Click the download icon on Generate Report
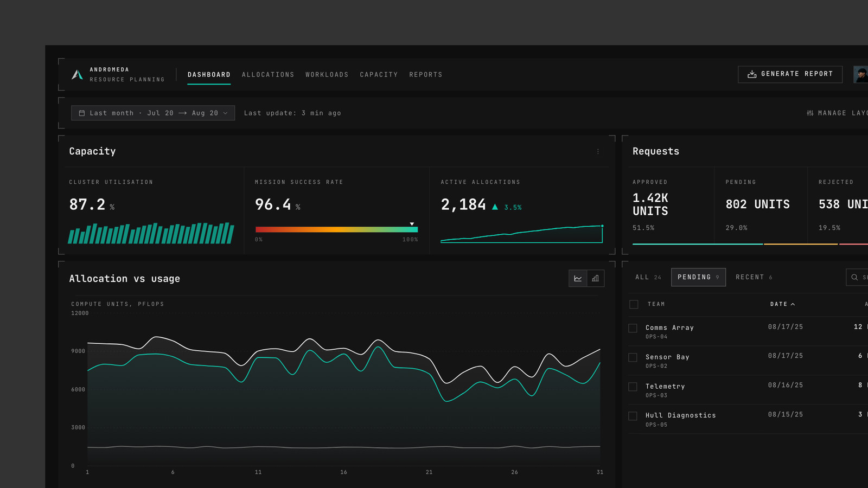 752,74
